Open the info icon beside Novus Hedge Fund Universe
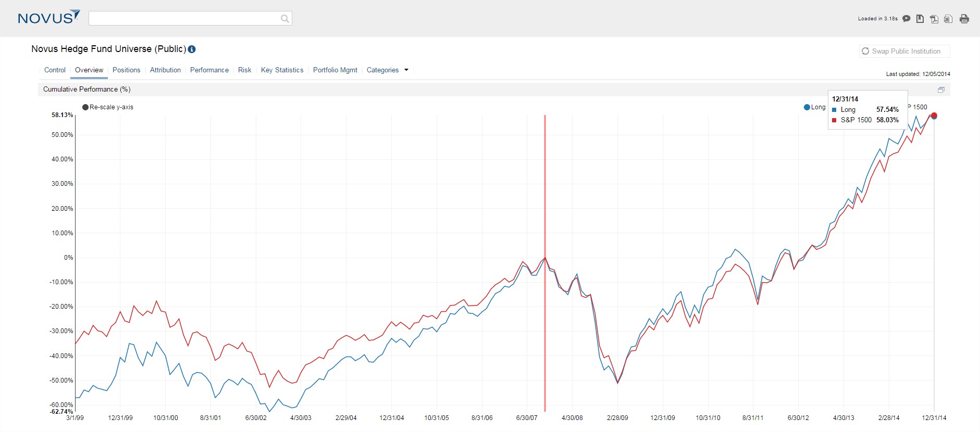 tap(192, 49)
